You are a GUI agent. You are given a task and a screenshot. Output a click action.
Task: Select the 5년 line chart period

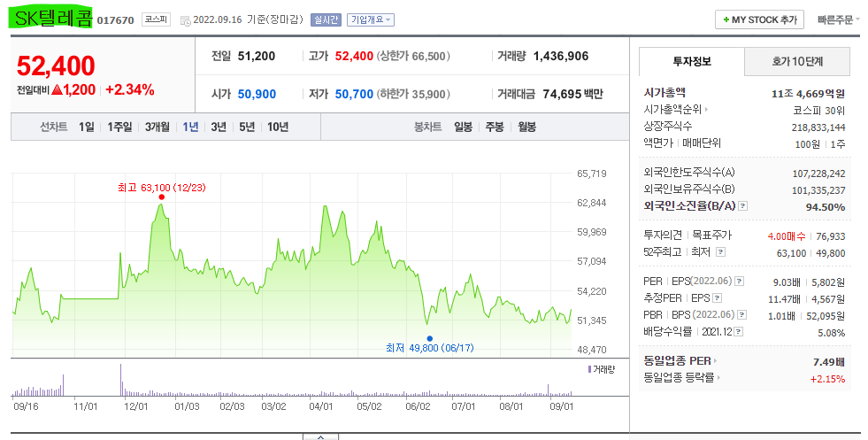click(x=247, y=127)
